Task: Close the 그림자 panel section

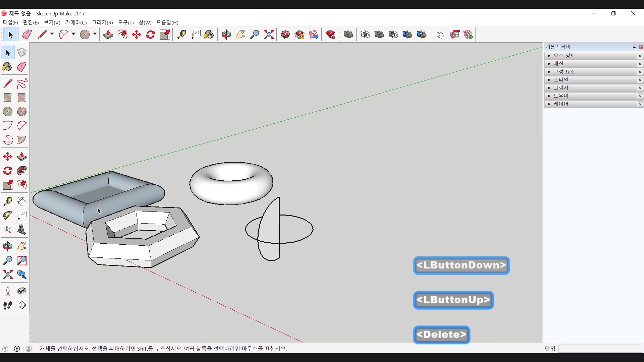Action: click(x=640, y=88)
